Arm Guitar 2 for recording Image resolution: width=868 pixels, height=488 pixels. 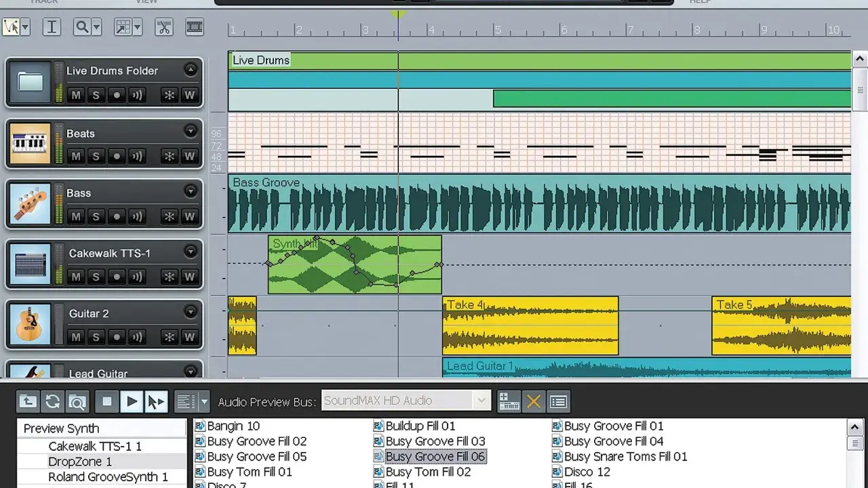117,337
